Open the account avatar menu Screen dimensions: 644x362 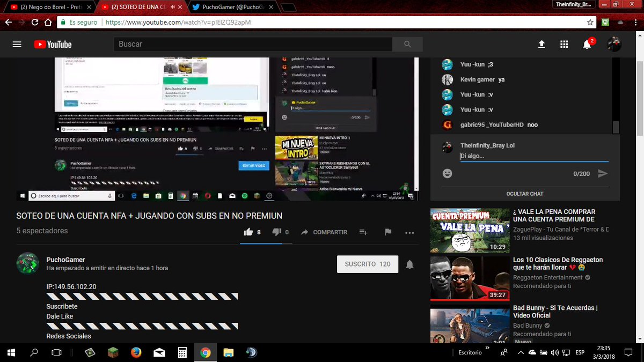[614, 45]
